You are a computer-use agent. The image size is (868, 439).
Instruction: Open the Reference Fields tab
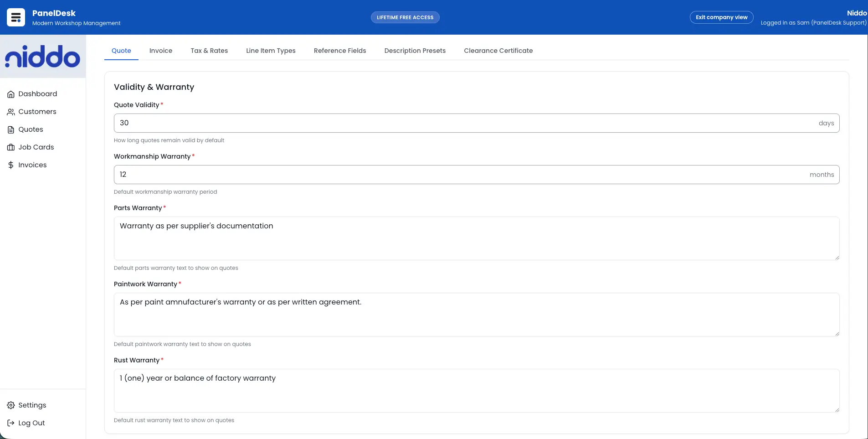(x=340, y=51)
